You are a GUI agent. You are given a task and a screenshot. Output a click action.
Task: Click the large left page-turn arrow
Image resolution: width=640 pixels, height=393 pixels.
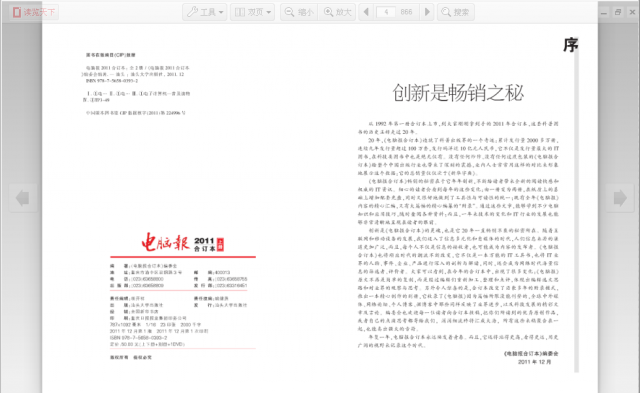pyautogui.click(x=23, y=198)
